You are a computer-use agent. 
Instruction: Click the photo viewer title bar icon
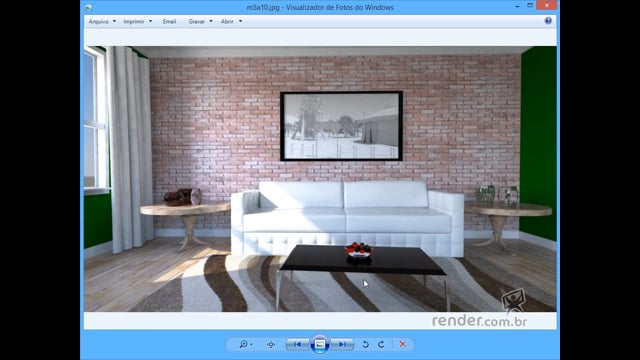click(88, 7)
